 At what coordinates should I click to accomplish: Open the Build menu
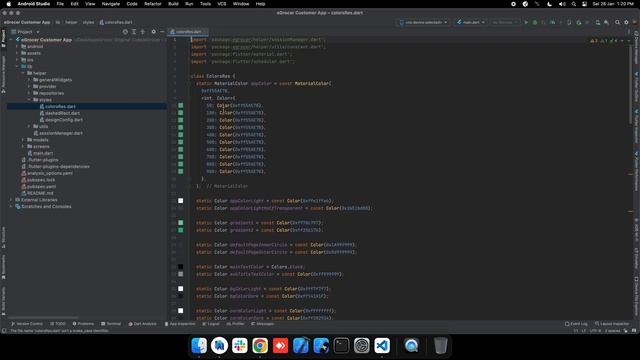[173, 4]
